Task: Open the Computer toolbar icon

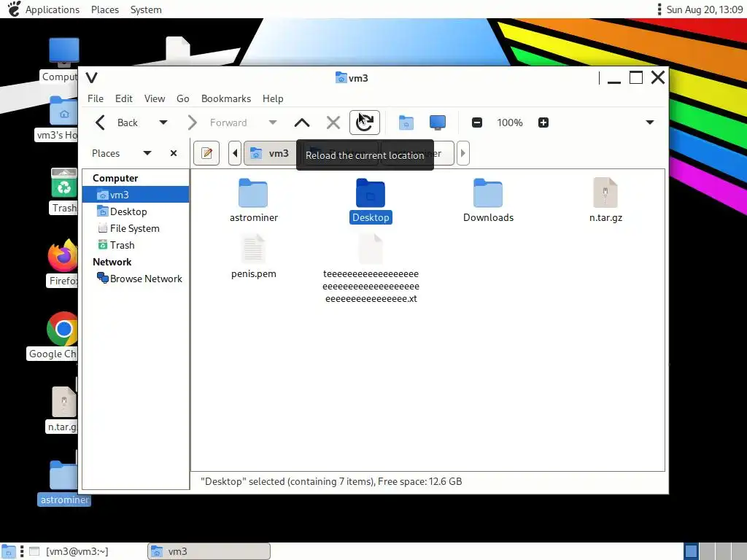Action: coord(438,122)
